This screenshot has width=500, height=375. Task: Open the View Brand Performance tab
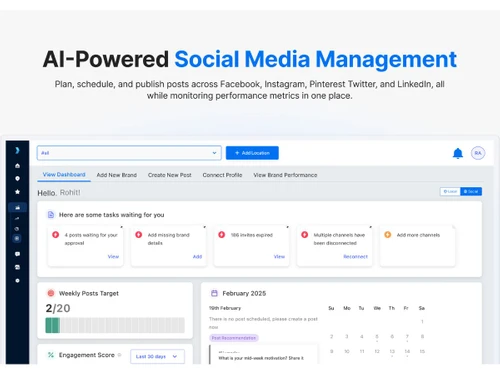click(x=285, y=175)
